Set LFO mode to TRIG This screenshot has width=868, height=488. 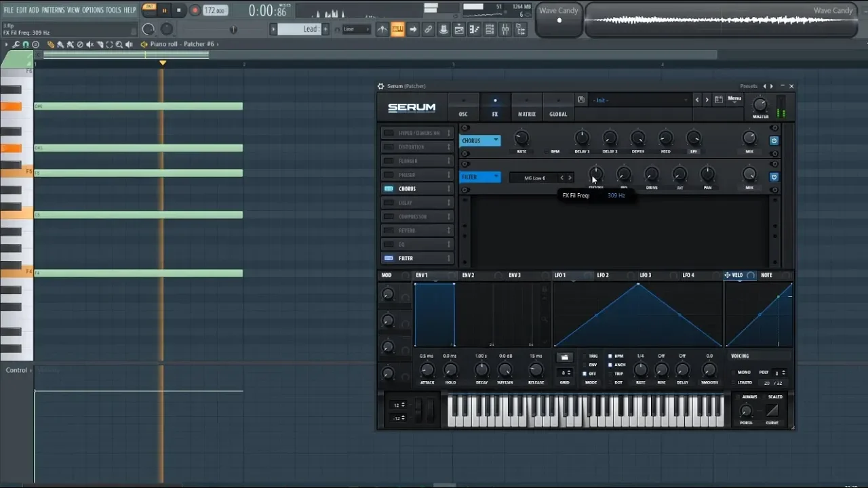pyautogui.click(x=585, y=356)
